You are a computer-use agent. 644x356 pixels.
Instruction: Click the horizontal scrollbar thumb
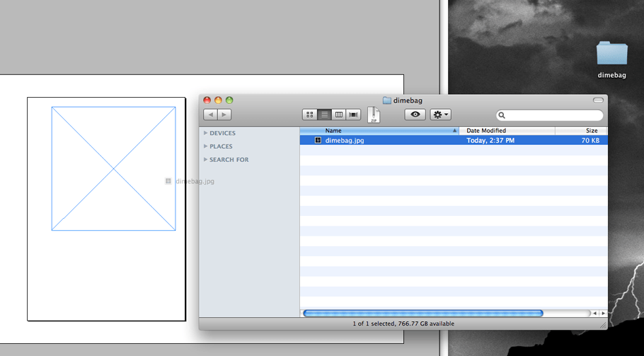click(x=423, y=314)
